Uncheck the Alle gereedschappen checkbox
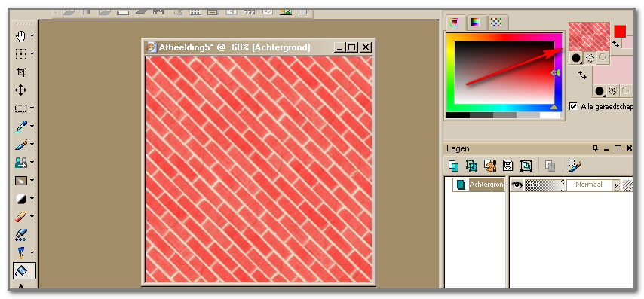This screenshot has width=644, height=299. click(573, 107)
